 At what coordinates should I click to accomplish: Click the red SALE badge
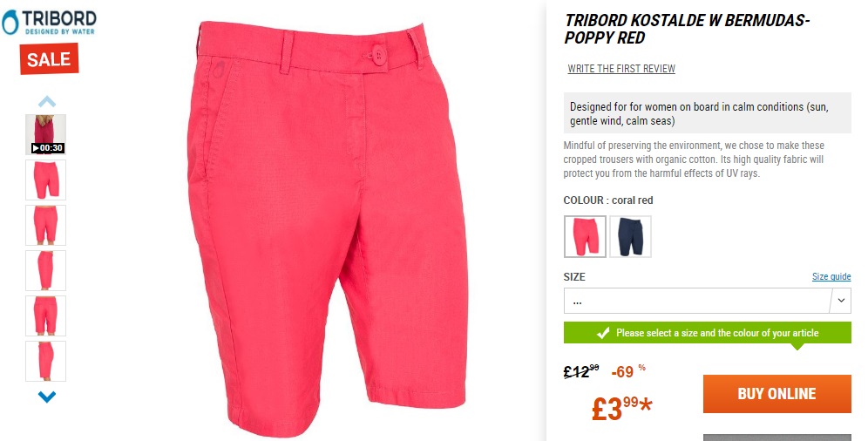[50, 58]
